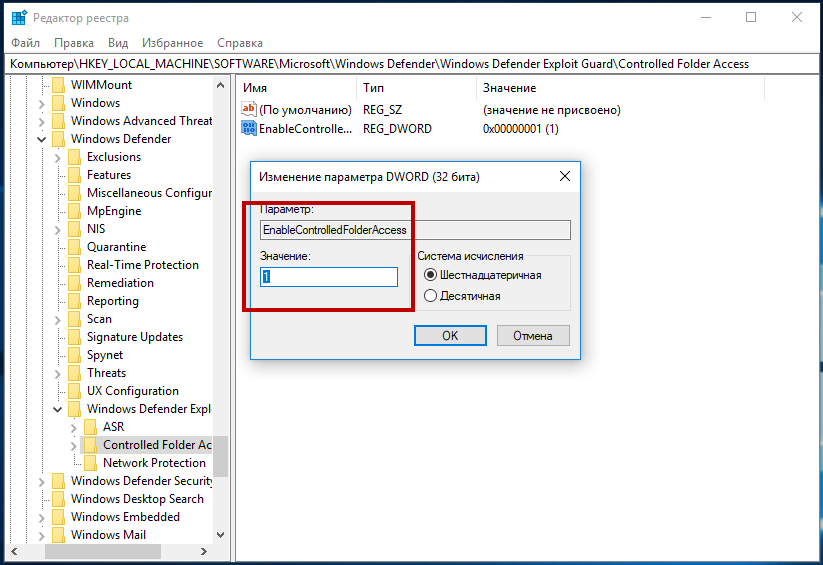Select the Шестнадцатеричная radio button
823x565 pixels.
(430, 275)
